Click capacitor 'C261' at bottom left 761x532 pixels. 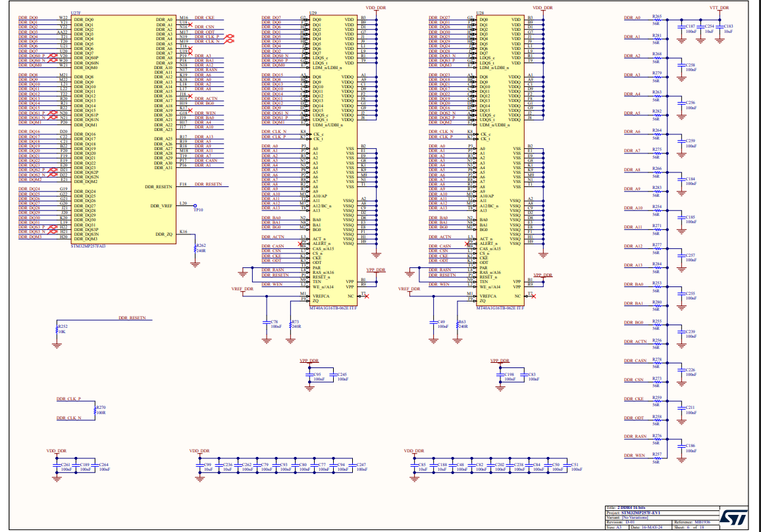click(57, 466)
